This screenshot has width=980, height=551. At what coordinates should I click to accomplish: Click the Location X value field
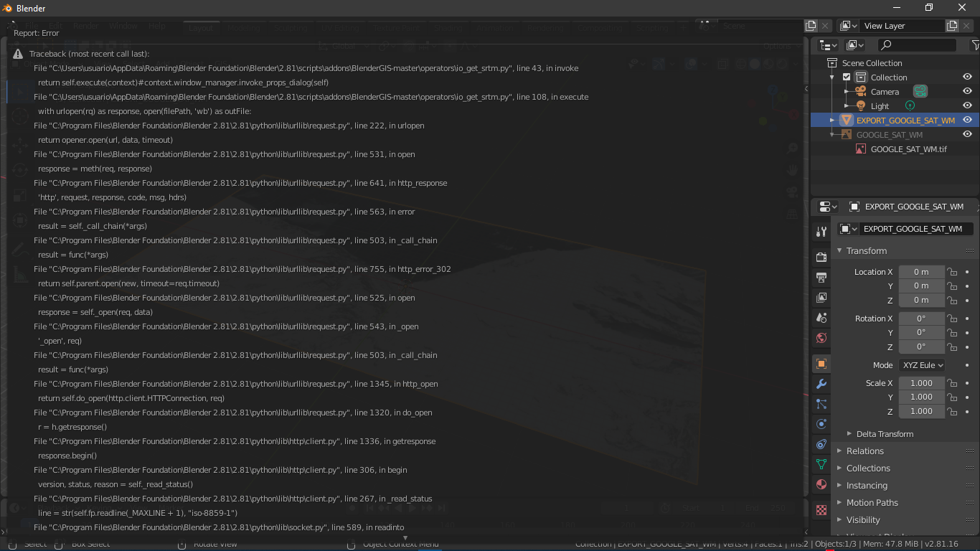click(922, 271)
